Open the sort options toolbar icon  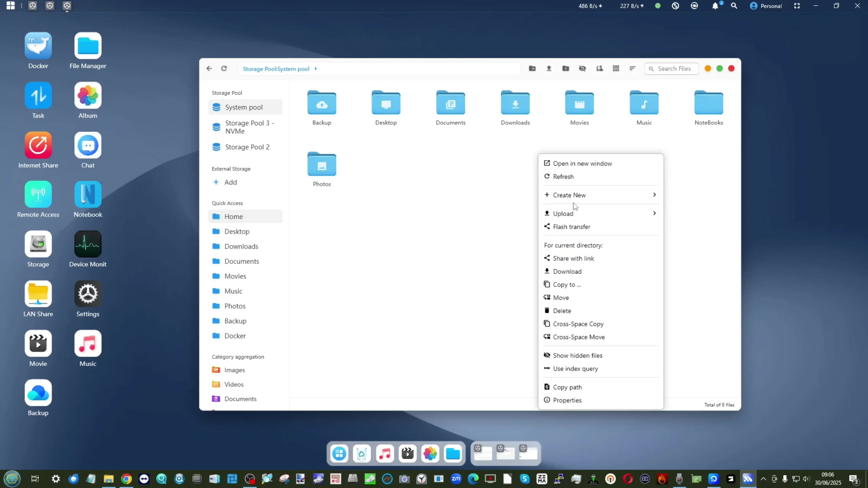632,68
